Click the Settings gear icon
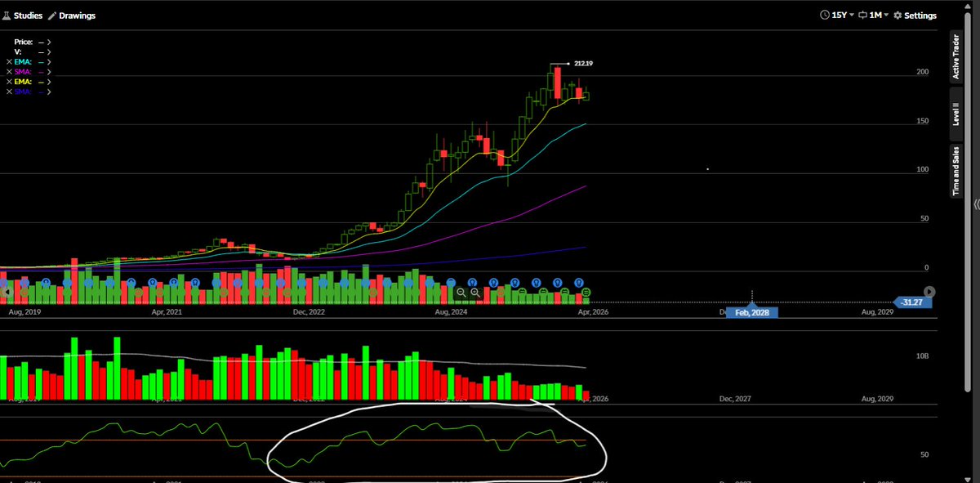This screenshot has width=980, height=483. (x=898, y=16)
